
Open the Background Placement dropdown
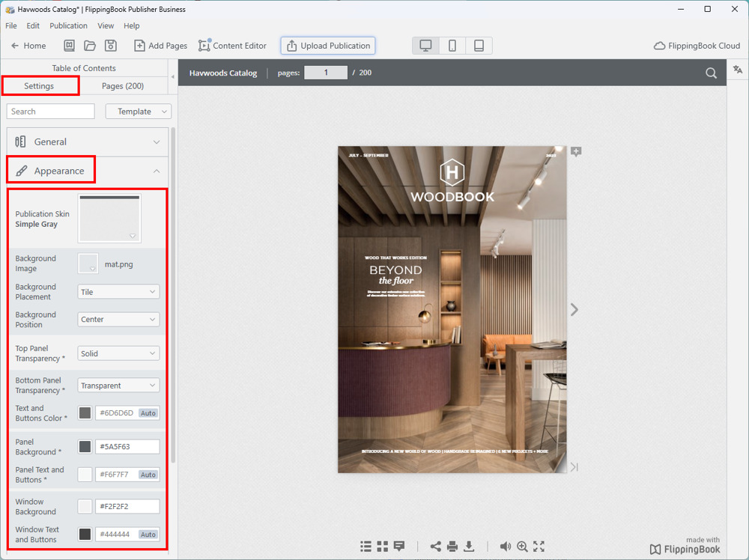(x=118, y=292)
